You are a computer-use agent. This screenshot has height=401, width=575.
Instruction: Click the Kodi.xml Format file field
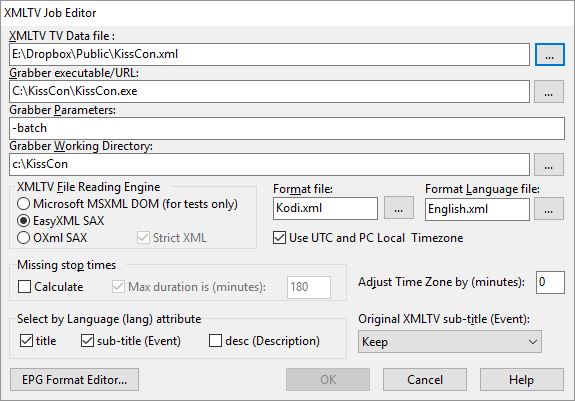(325, 208)
